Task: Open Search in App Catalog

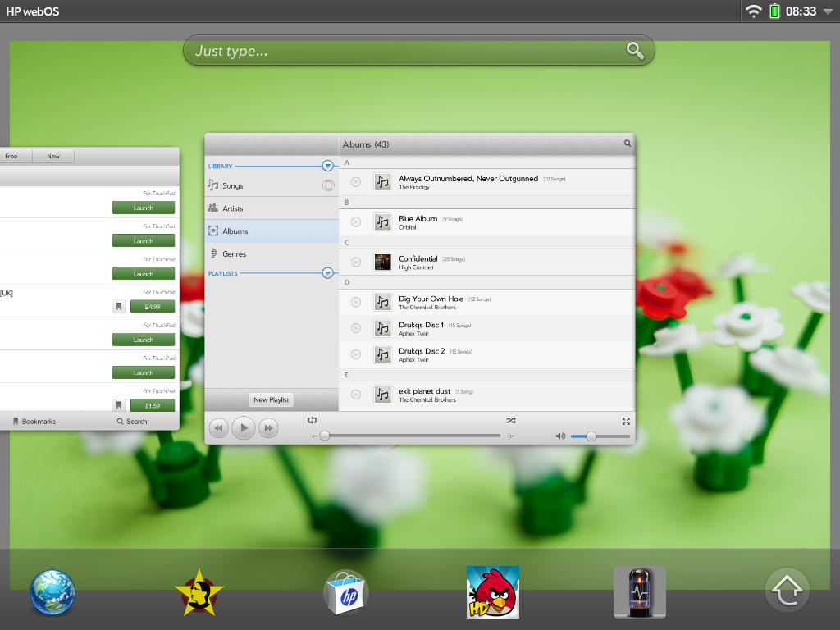Action: (132, 421)
